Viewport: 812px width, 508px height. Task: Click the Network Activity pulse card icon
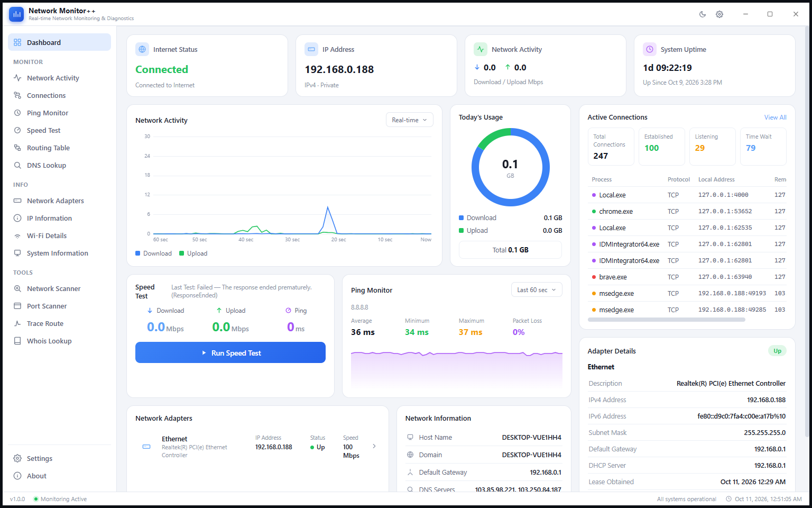coord(481,49)
